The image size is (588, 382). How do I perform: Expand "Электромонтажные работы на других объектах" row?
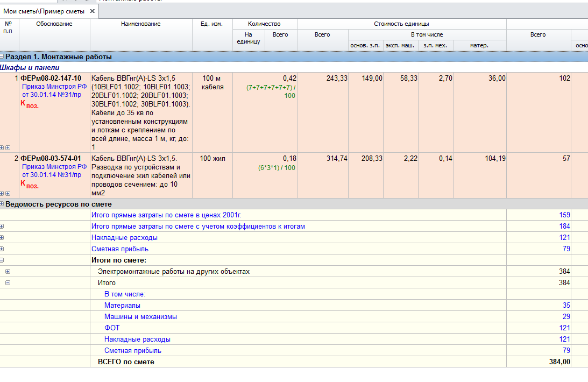pos(8,272)
